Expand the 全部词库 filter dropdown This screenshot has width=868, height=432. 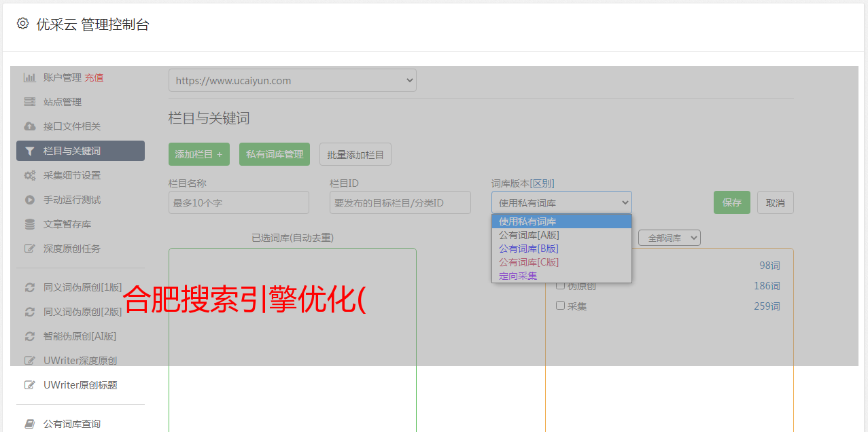(x=669, y=238)
